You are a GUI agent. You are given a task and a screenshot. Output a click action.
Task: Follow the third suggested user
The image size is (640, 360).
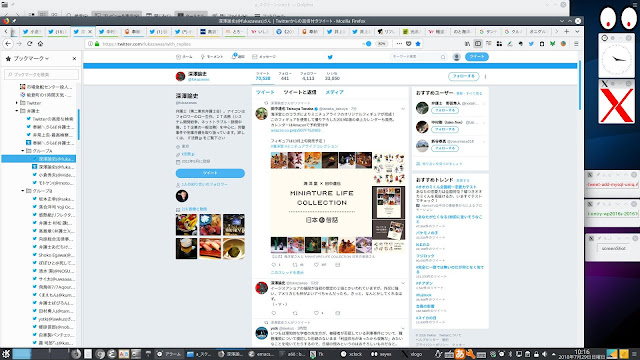(x=445, y=148)
